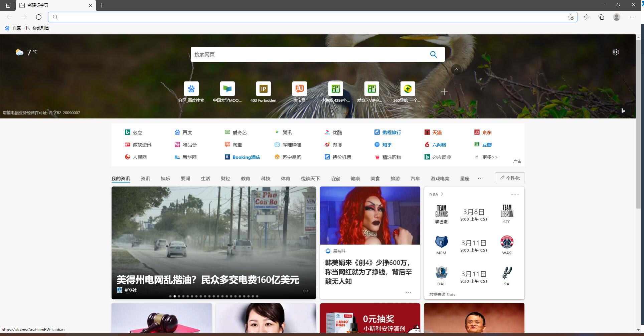Open the 哔哩哔哩 link

[288, 145]
